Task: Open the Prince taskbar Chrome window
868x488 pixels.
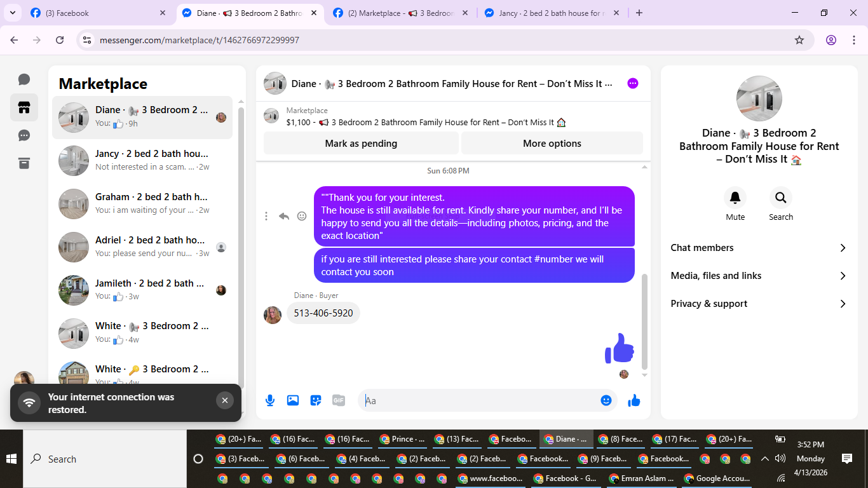Action: [403, 439]
